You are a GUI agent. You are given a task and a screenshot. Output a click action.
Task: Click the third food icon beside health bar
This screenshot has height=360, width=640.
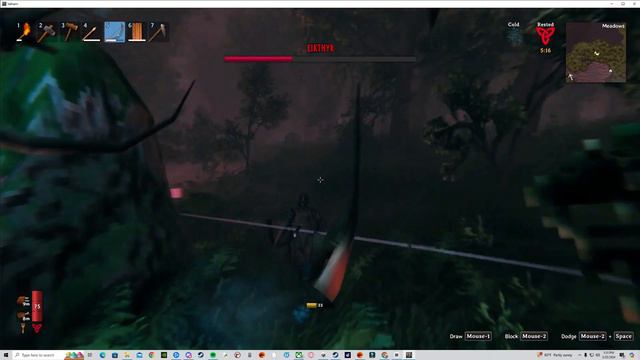23,328
